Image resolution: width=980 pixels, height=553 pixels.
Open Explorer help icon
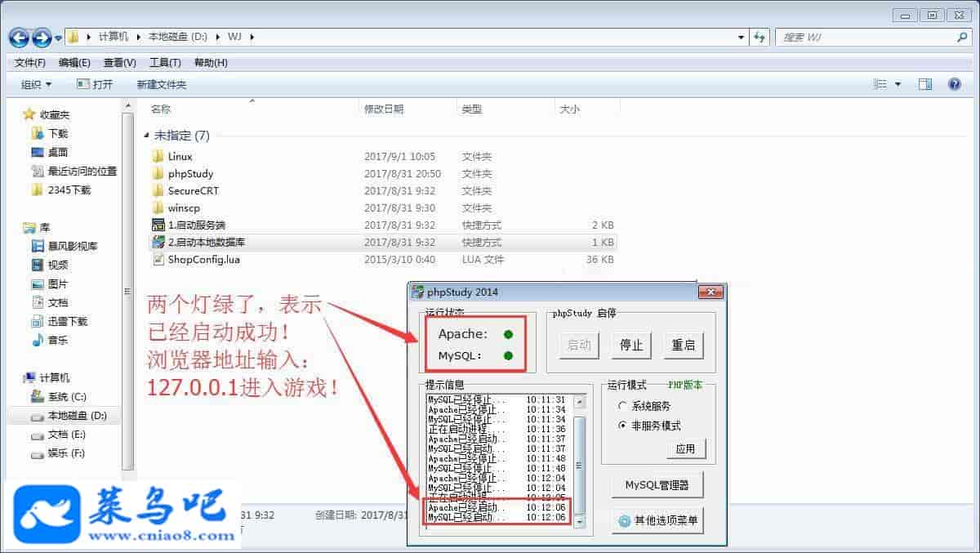tap(954, 84)
